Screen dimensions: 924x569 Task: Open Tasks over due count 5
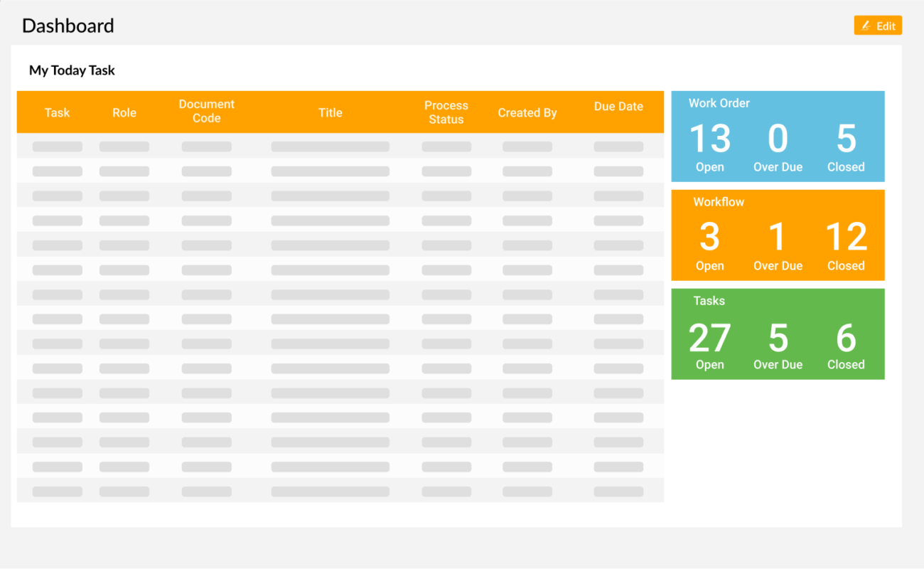click(778, 338)
